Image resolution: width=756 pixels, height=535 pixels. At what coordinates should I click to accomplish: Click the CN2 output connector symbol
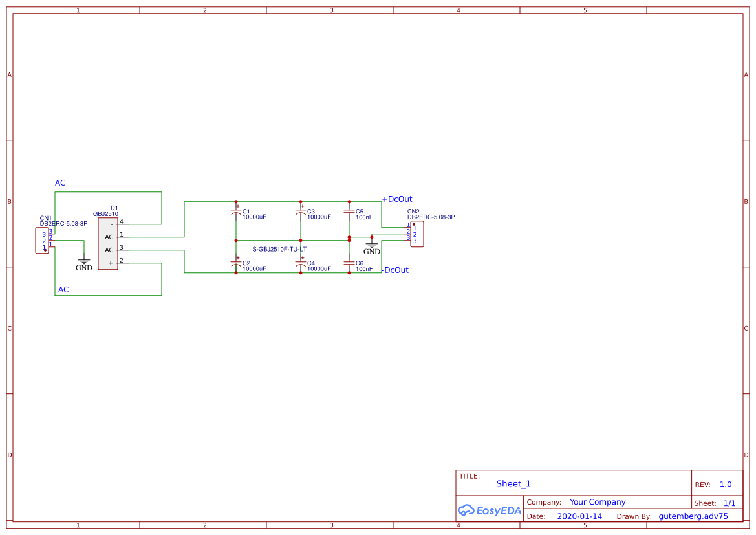tap(417, 234)
